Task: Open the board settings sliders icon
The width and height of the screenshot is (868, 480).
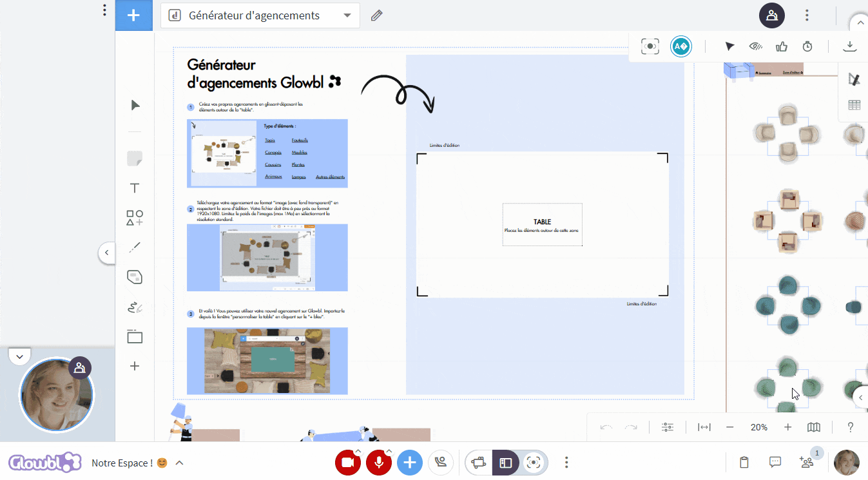Action: [668, 427]
